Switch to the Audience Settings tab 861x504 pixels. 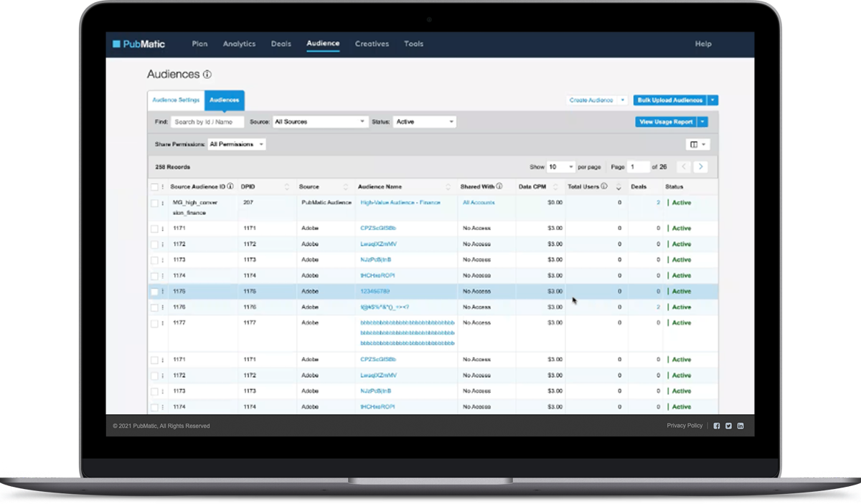176,100
